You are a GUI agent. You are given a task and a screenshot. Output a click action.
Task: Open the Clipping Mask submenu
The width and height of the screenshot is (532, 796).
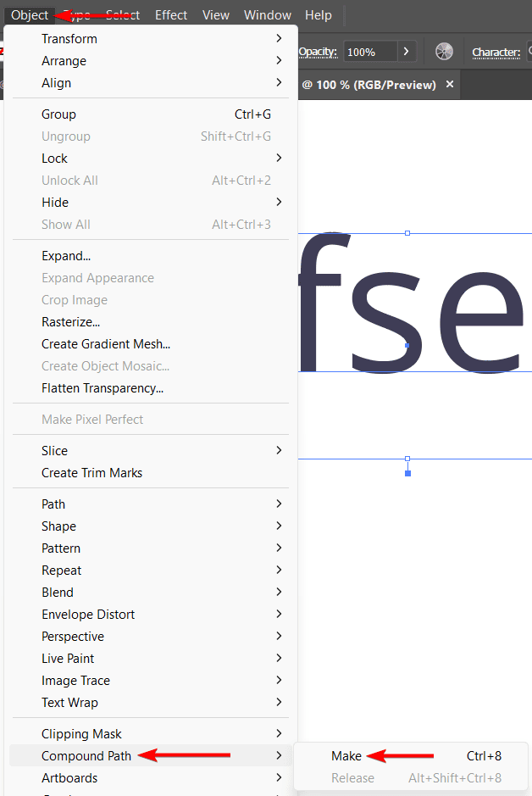click(x=81, y=734)
